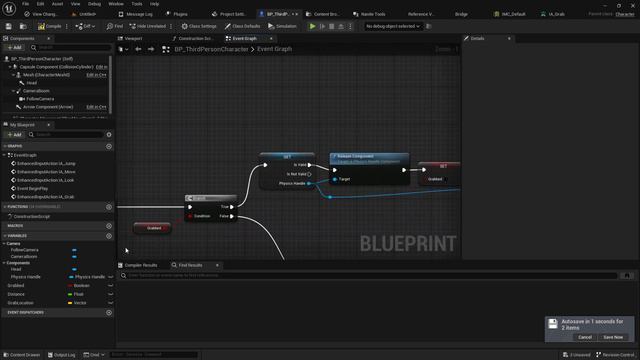Click the Unreal Engine logo icon
Image resolution: width=640 pixels, height=360 pixels.
(x=9, y=8)
